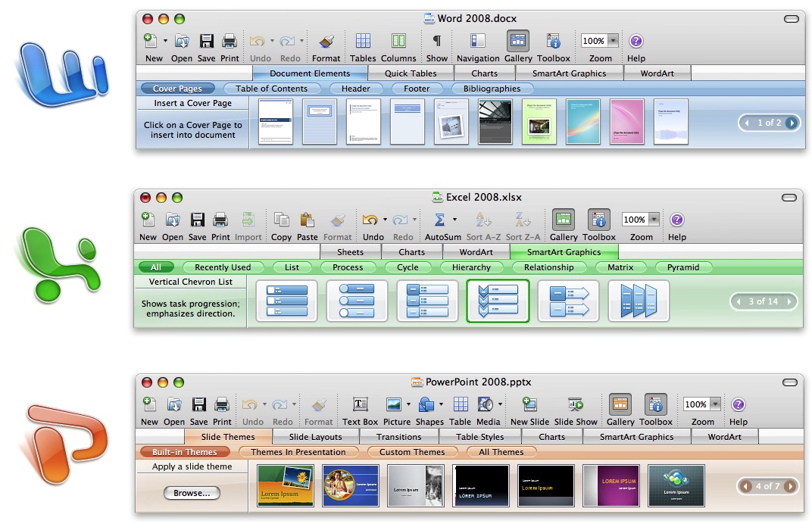Add a New Slide in PowerPoint
812x524 pixels.
[x=529, y=404]
